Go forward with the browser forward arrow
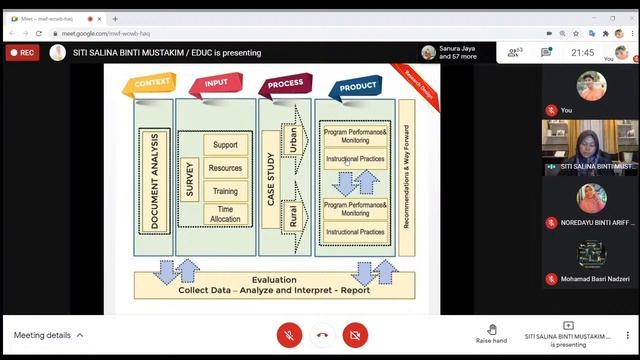The height and width of the screenshot is (360, 640). click(25, 33)
